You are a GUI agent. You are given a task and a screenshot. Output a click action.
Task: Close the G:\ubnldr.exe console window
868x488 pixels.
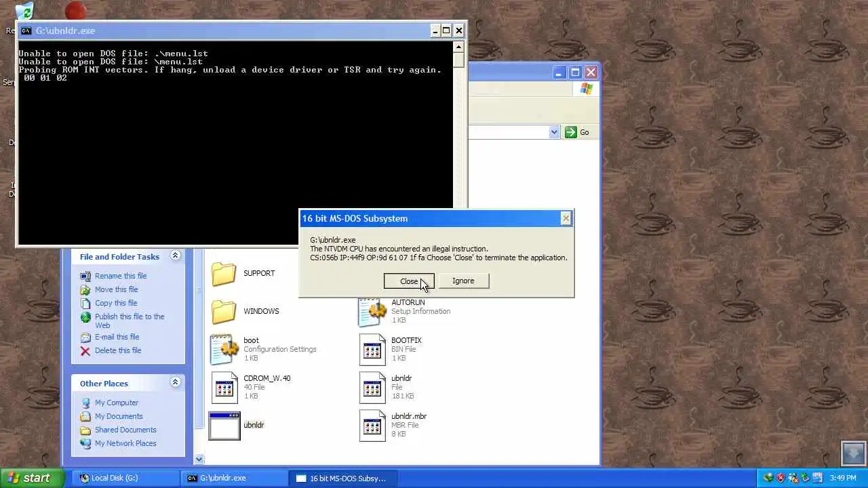point(458,30)
